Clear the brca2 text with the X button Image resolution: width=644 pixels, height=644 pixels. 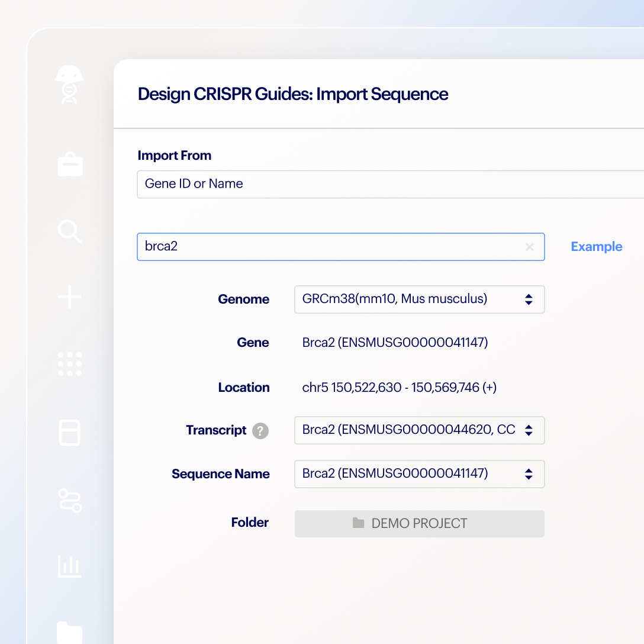529,247
